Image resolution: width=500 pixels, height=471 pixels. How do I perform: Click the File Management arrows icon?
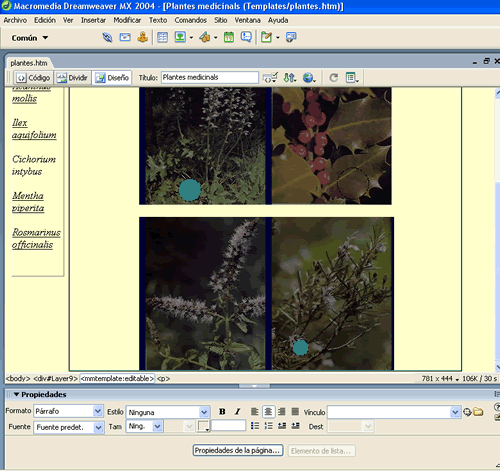coord(289,78)
